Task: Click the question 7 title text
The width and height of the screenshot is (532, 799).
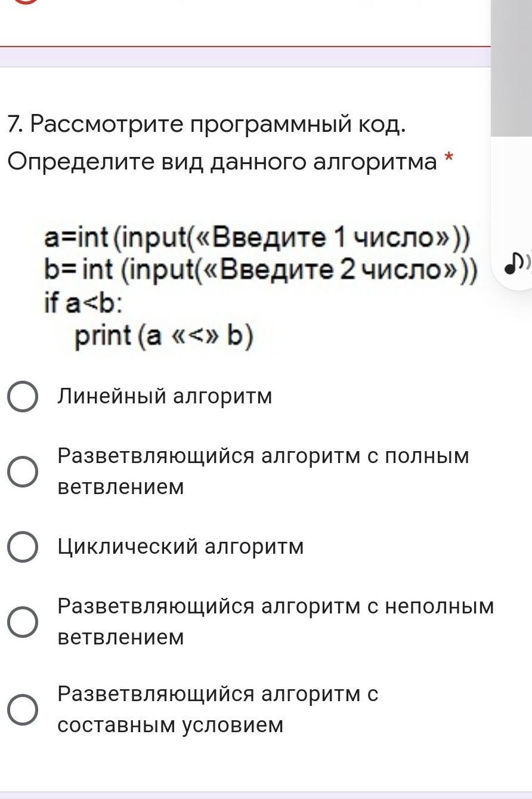Action: coord(206,124)
